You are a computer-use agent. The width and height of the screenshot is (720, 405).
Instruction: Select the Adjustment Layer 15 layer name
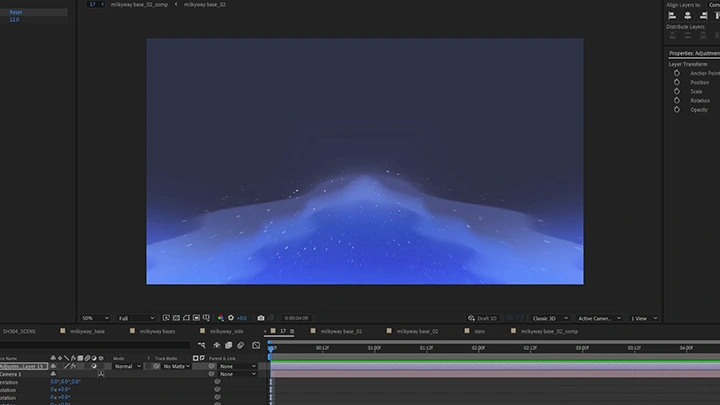point(23,366)
